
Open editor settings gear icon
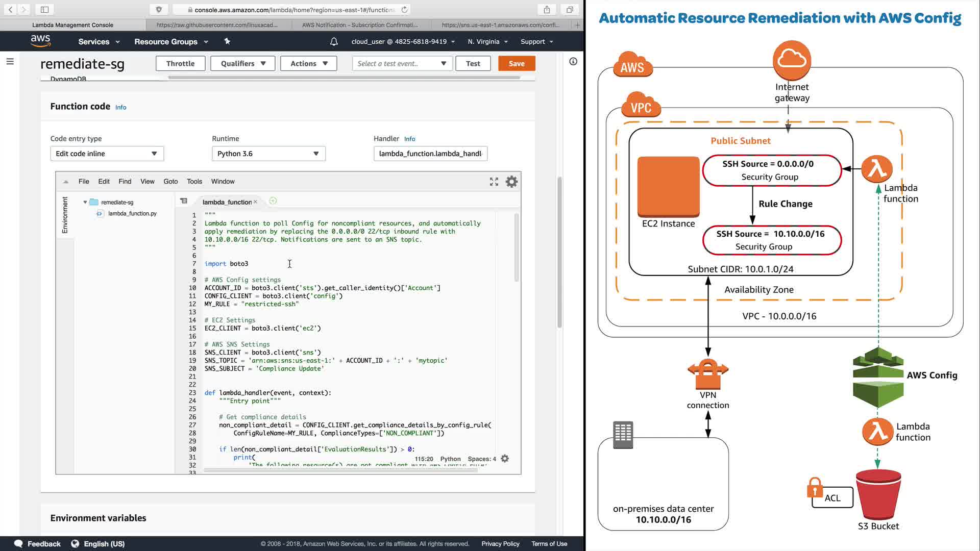511,182
